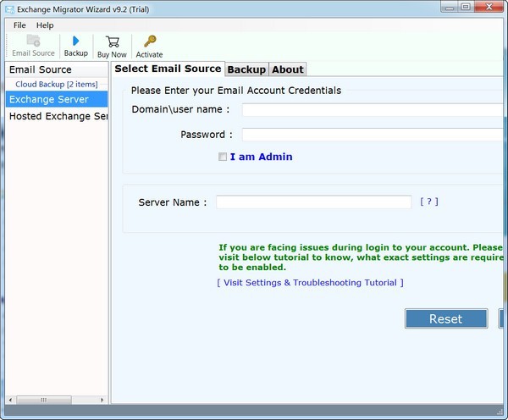The width and height of the screenshot is (508, 420).
Task: Click the Email Source panel header
Action: pyautogui.click(x=41, y=69)
